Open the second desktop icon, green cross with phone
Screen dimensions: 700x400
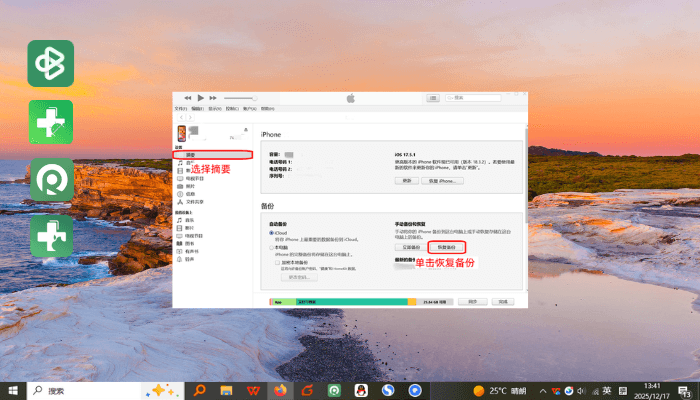[x=51, y=122]
